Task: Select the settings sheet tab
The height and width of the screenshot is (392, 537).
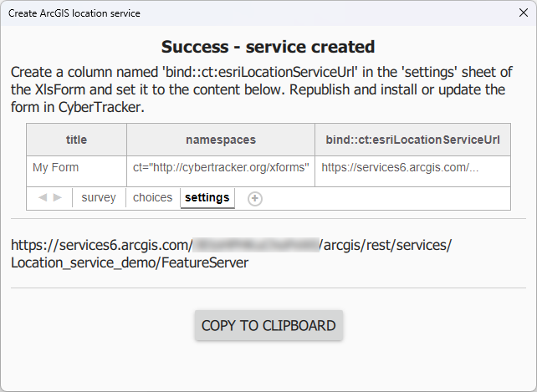Action: pos(207,198)
